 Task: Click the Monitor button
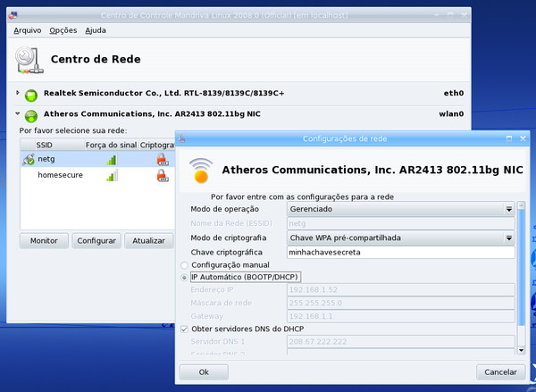pyautogui.click(x=44, y=240)
